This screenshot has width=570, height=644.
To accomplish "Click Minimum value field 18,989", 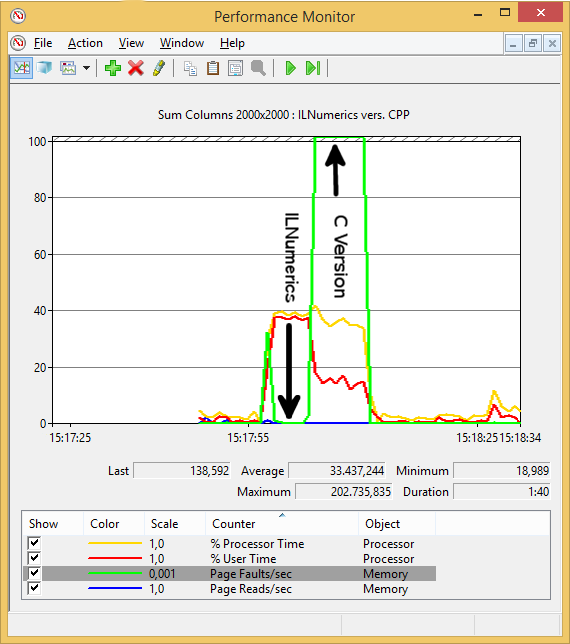I will point(502,471).
